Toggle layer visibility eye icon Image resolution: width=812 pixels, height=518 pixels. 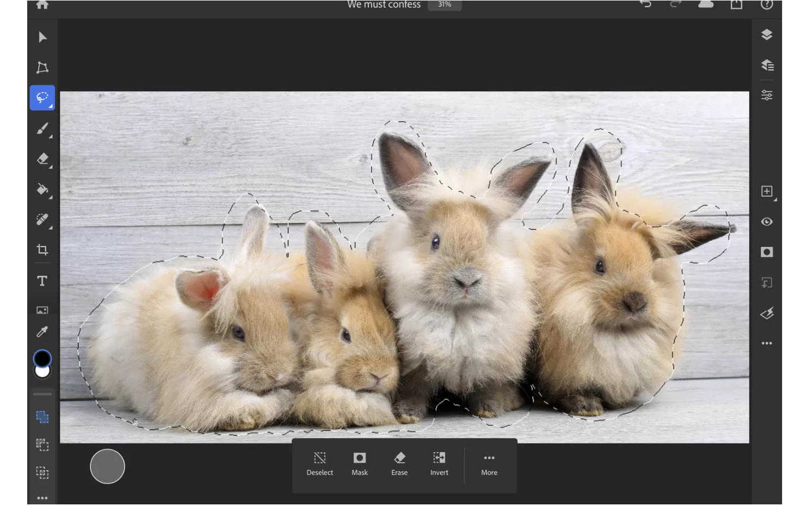coord(767,222)
